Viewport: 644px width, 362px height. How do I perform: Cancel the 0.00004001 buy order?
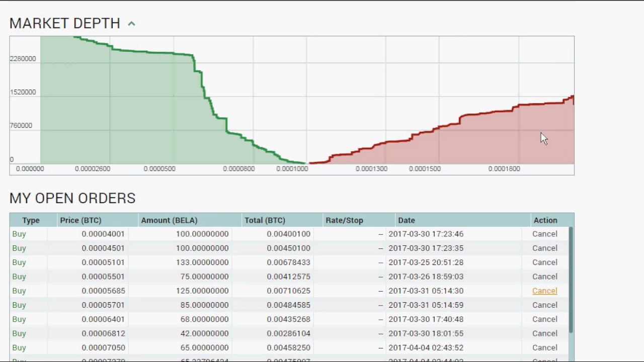coord(544,234)
